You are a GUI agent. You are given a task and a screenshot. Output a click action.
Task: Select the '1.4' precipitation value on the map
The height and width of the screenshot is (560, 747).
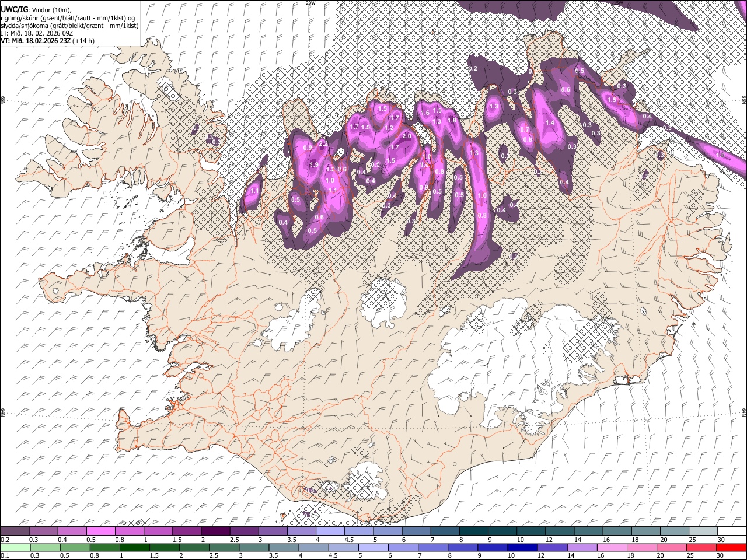pyautogui.click(x=550, y=123)
